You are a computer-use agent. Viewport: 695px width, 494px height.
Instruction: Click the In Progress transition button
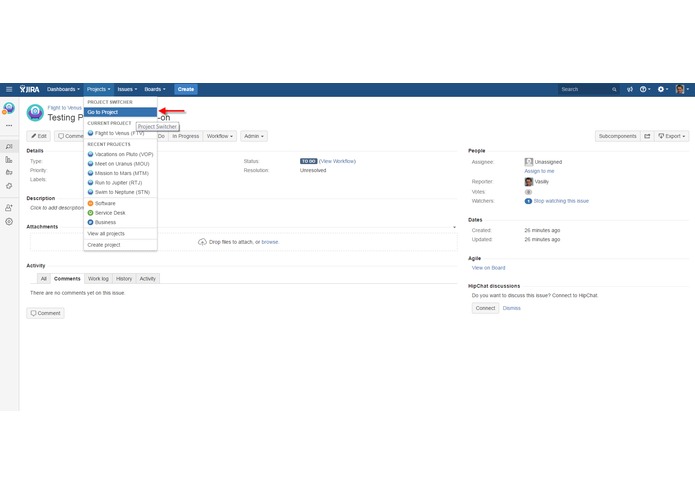pyautogui.click(x=185, y=136)
